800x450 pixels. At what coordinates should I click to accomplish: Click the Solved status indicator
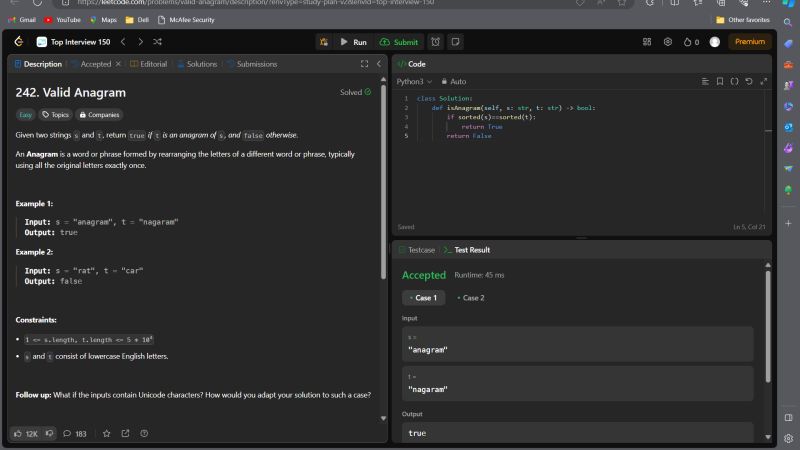click(356, 92)
